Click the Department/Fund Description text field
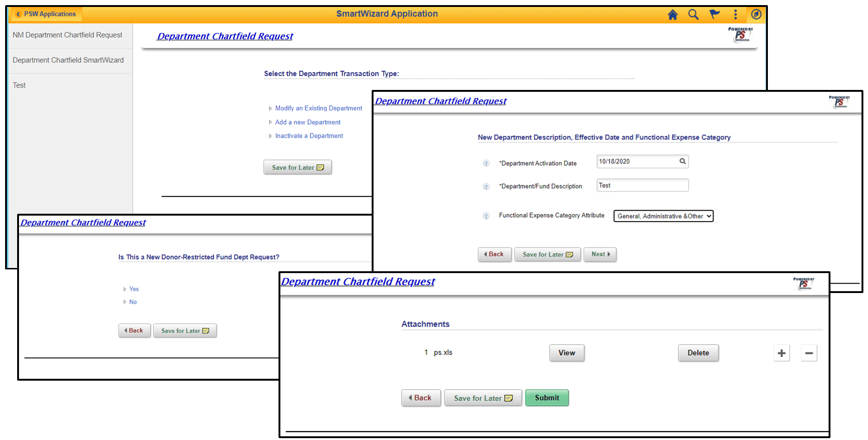The image size is (868, 440). (642, 185)
